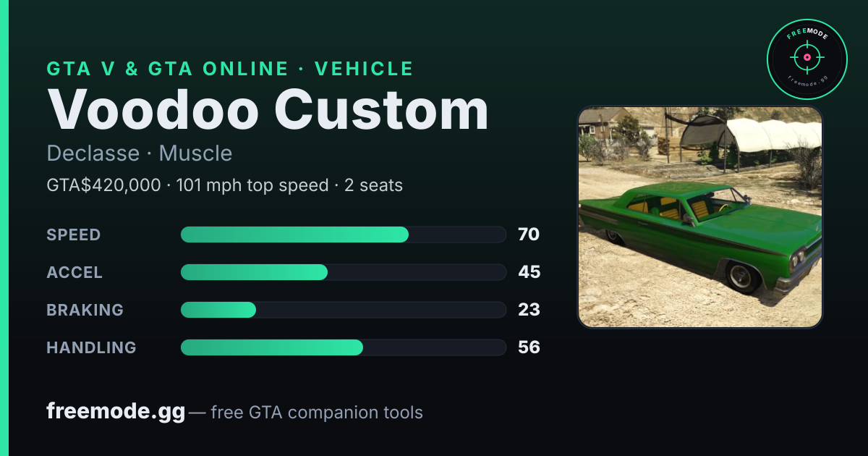868x456 pixels.
Task: Click the freemode.gg site name
Action: click(x=116, y=412)
